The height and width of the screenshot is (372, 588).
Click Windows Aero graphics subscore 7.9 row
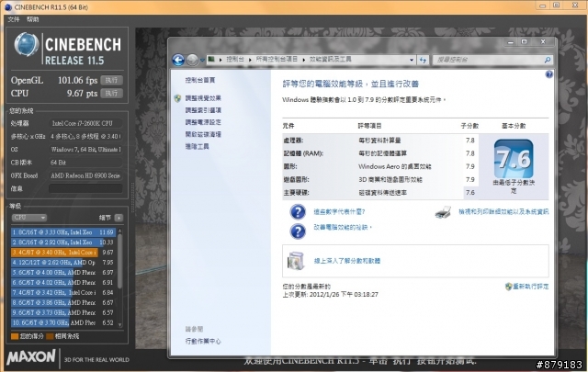[379, 166]
